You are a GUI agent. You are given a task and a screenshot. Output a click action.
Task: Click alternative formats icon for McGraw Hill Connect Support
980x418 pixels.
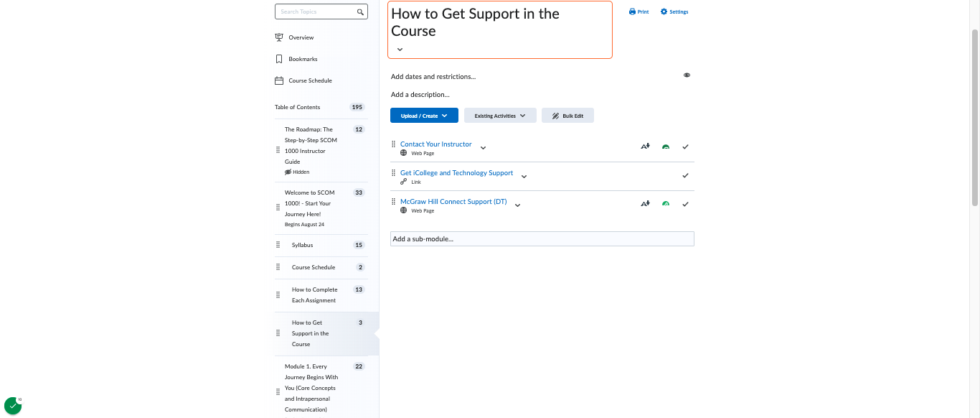coord(645,204)
